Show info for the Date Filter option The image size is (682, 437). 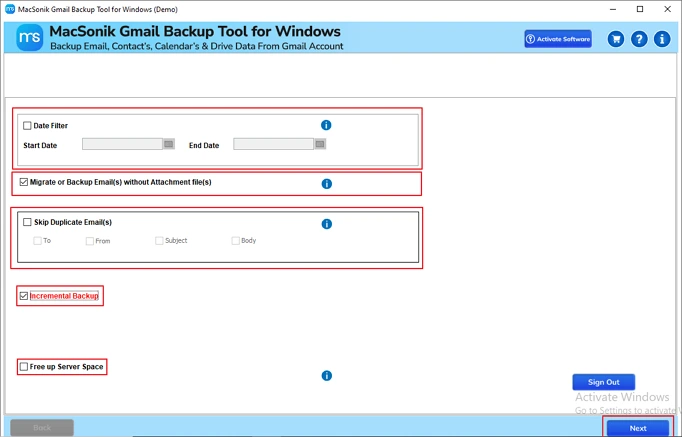[326, 125]
